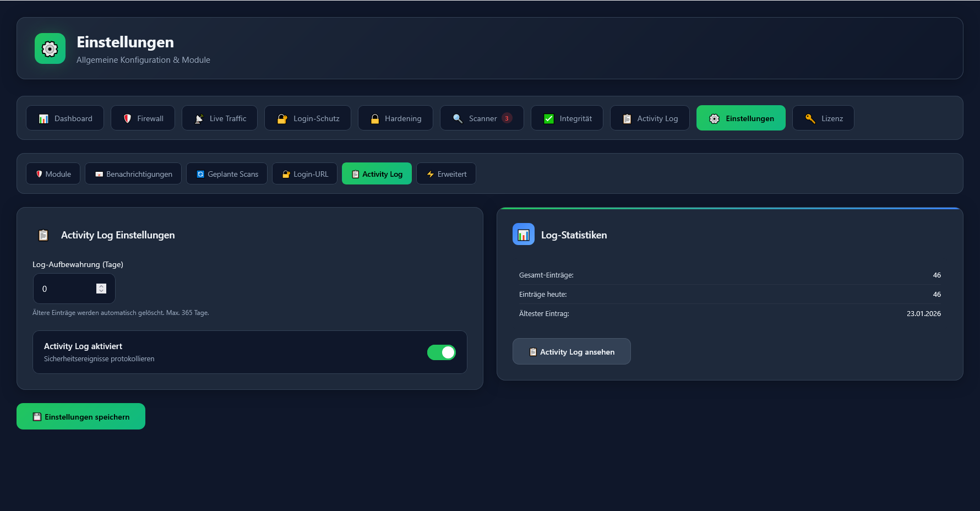Switch to the Erweitert sub-tab
The width and height of the screenshot is (980, 511).
(446, 174)
